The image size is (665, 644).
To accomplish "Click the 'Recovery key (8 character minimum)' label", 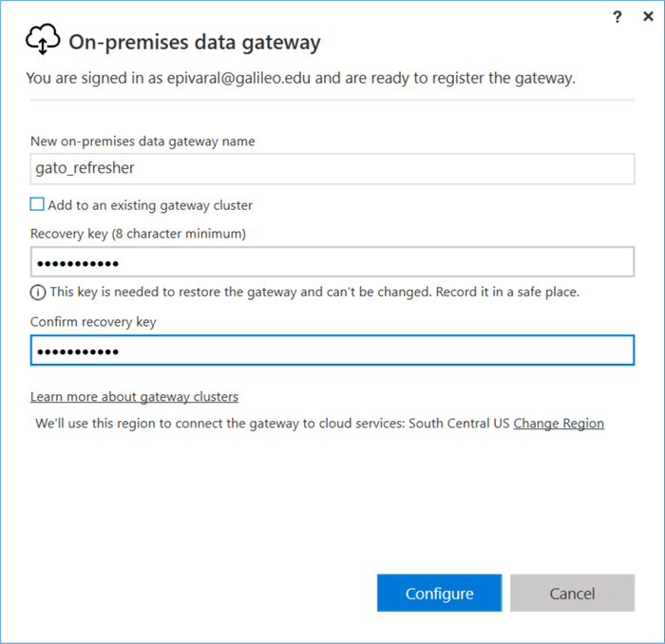I will 139,234.
